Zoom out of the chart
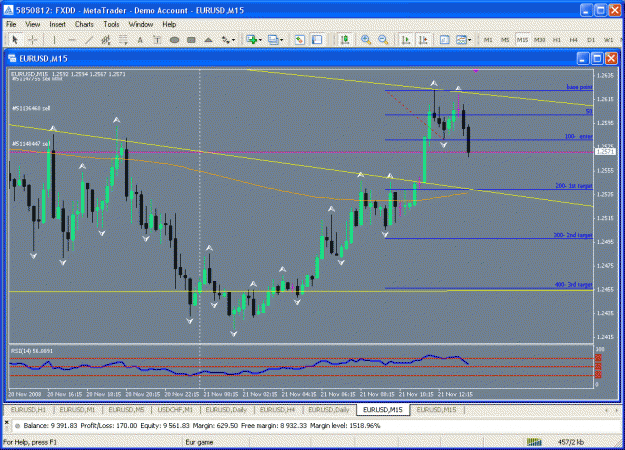This screenshot has width=625, height=450. (x=383, y=40)
